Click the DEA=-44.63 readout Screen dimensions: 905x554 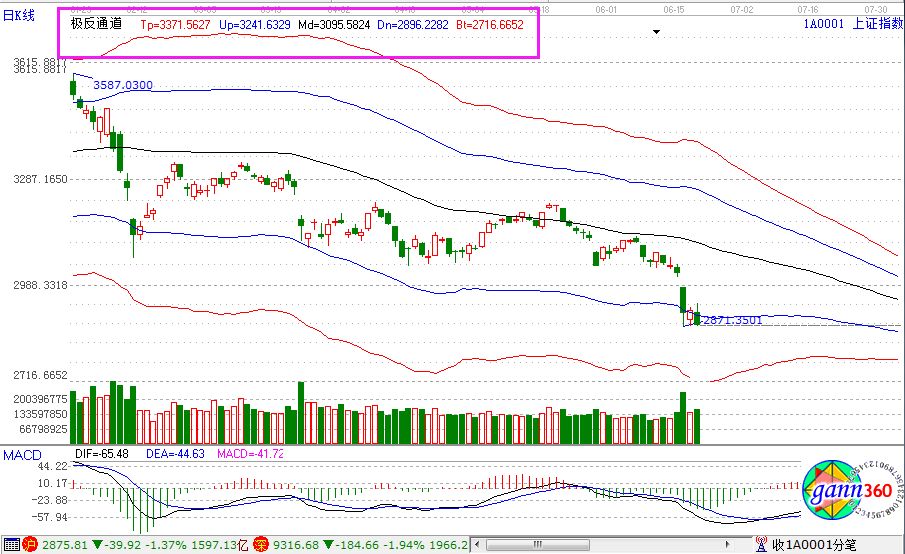pyautogui.click(x=183, y=454)
